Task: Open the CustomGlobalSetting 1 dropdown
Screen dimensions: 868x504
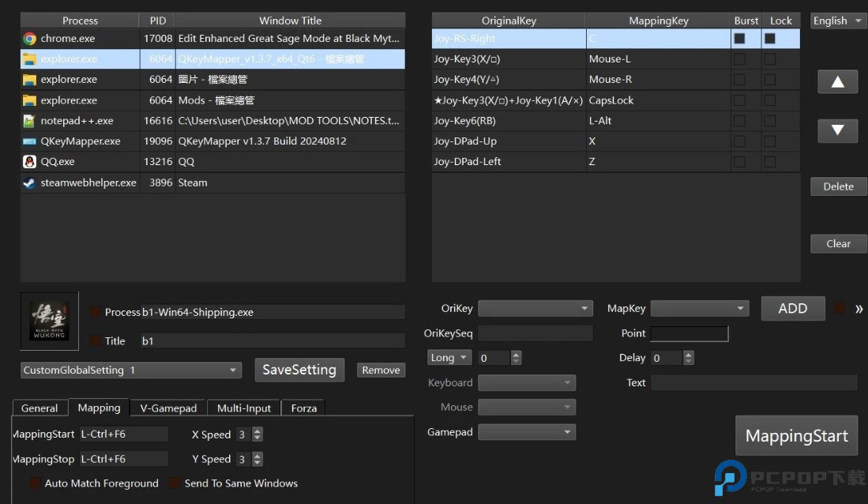Action: (131, 370)
